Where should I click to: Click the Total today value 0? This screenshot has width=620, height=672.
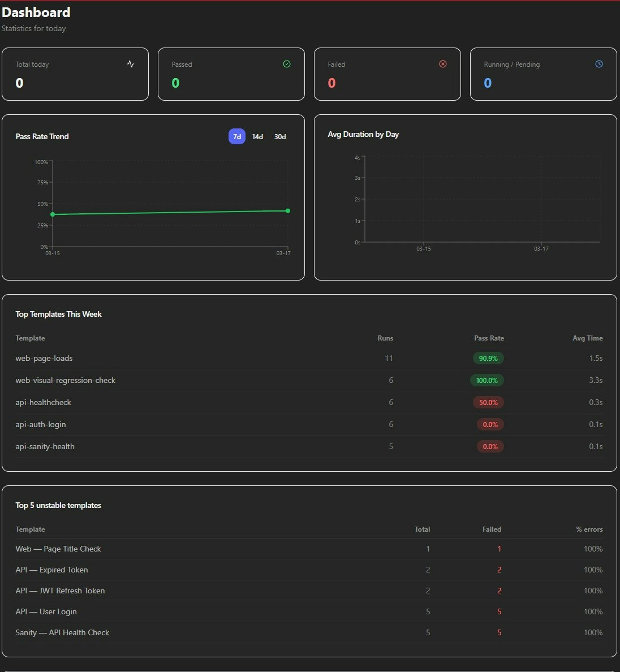19,83
